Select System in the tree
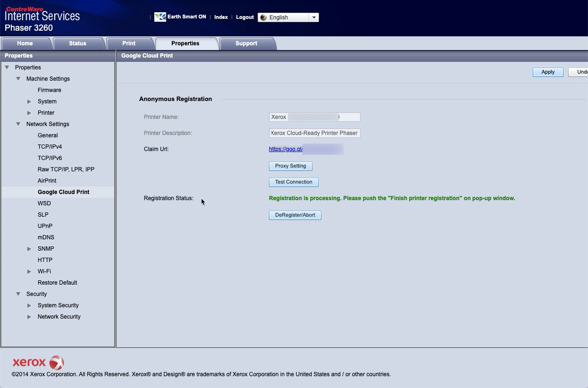The image size is (588, 388). [x=47, y=101]
